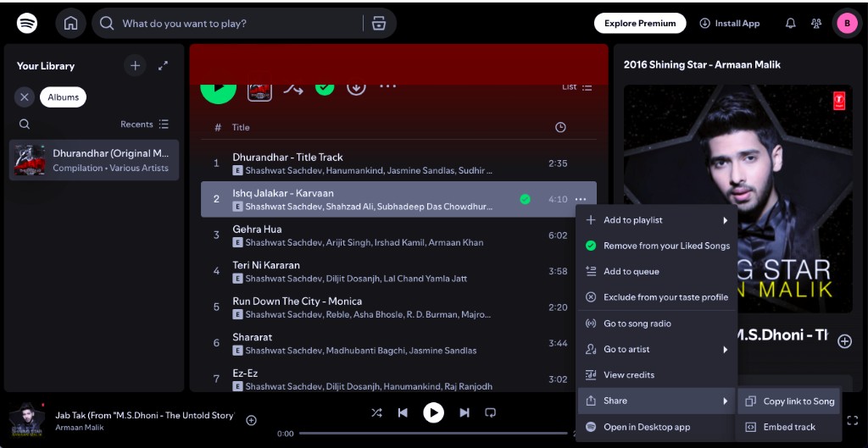Open Dhurandhar album in Your Library

pos(94,160)
